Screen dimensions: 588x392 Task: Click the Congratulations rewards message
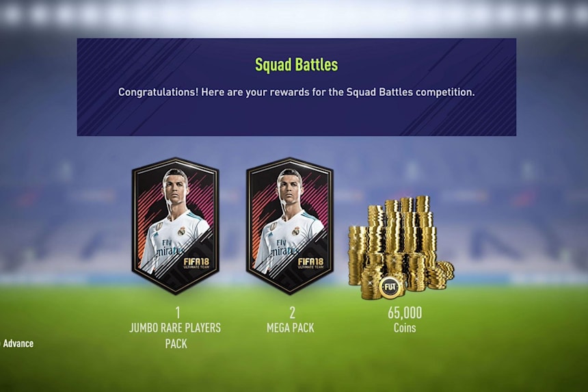[x=296, y=92]
